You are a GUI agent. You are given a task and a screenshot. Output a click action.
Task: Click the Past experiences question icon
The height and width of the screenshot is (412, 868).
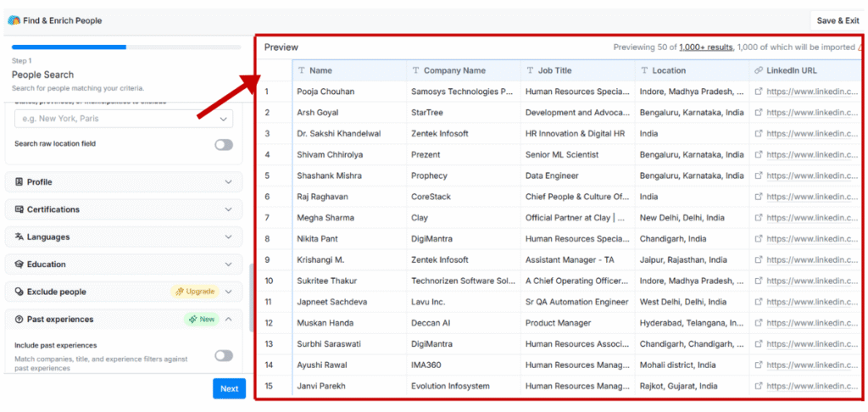(x=19, y=320)
